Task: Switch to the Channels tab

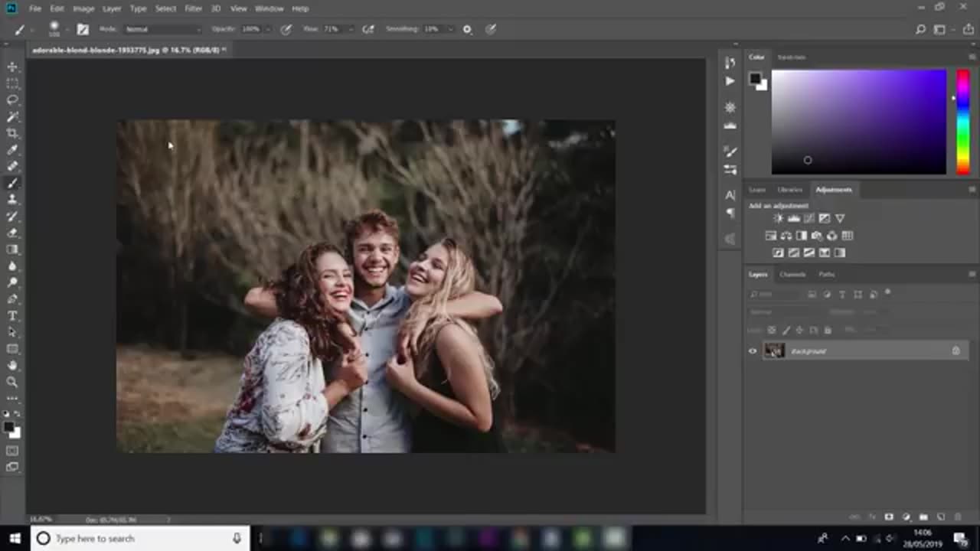Action: tap(792, 275)
